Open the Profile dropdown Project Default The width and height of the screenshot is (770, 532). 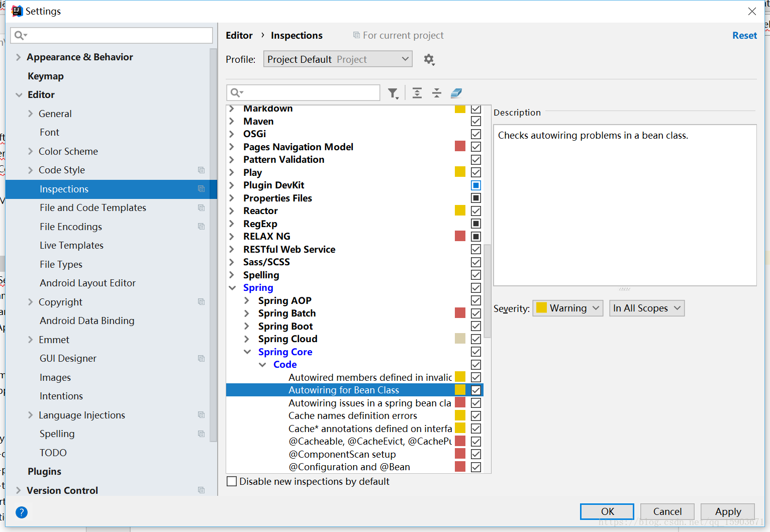pos(338,59)
